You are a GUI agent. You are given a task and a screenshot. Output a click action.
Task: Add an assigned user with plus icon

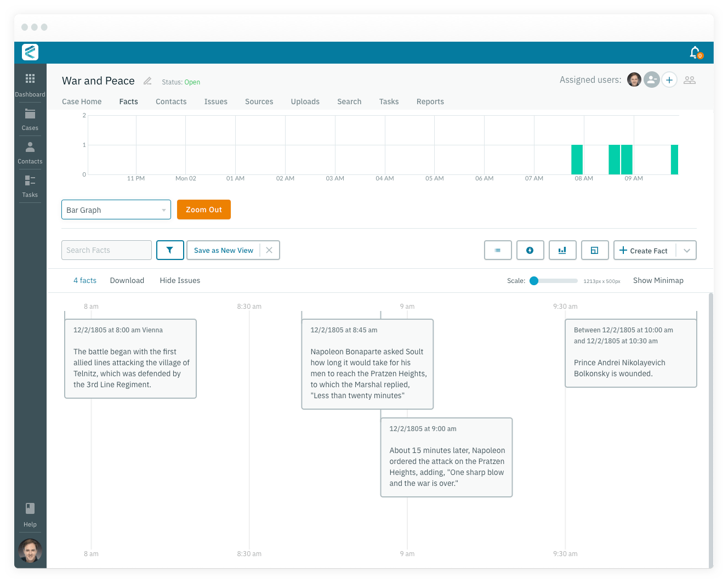(x=669, y=80)
